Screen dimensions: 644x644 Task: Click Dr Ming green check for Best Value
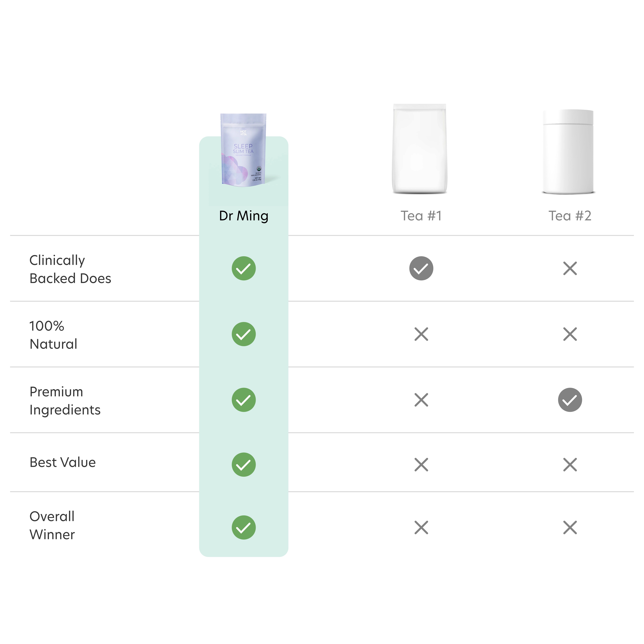[244, 465]
